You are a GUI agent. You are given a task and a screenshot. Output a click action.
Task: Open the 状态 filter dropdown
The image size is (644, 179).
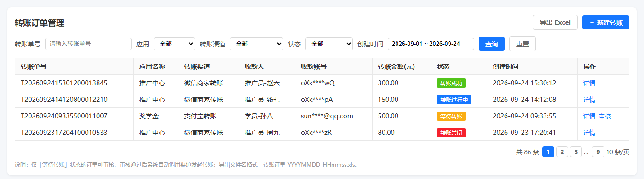tap(329, 44)
